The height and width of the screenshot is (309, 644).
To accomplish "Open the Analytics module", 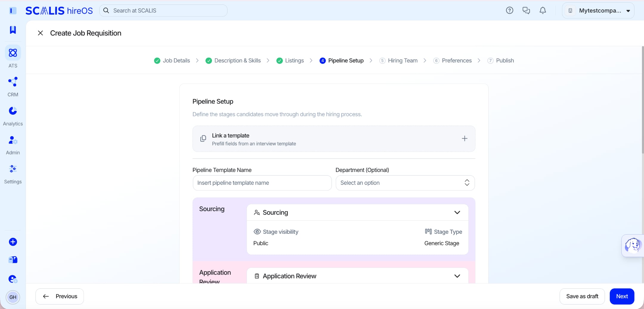I will click(13, 116).
